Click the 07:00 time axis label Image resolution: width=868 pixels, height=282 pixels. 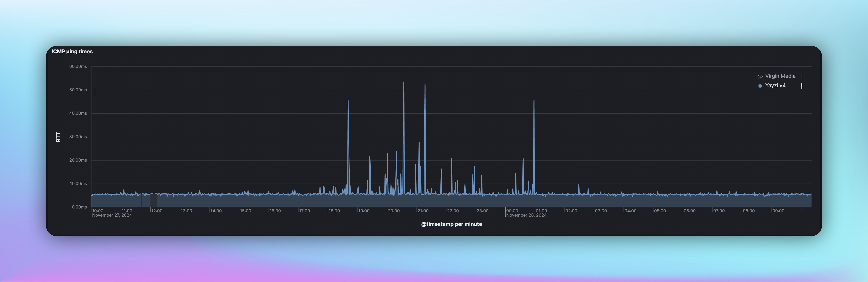pyautogui.click(x=719, y=211)
